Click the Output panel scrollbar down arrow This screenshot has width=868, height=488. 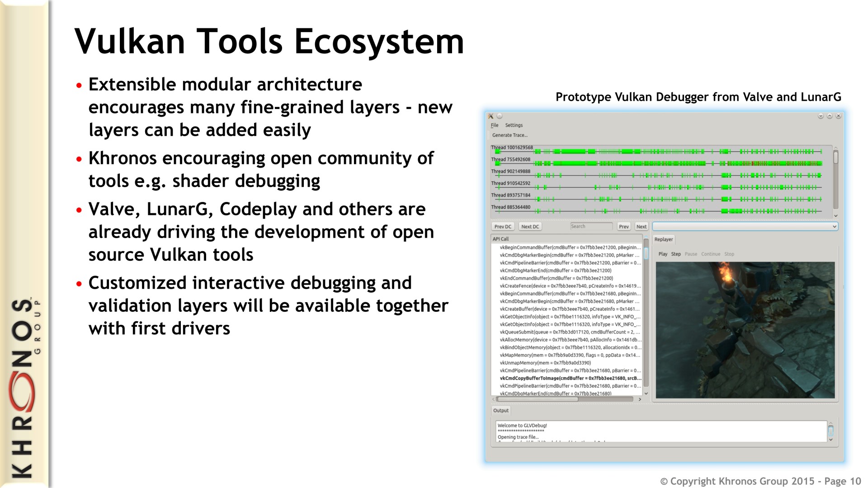(830, 440)
